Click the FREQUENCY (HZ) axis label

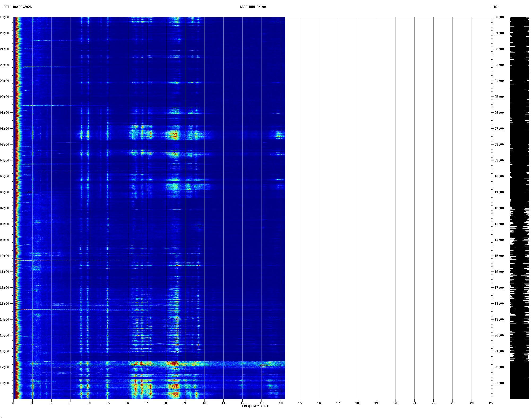[255, 406]
